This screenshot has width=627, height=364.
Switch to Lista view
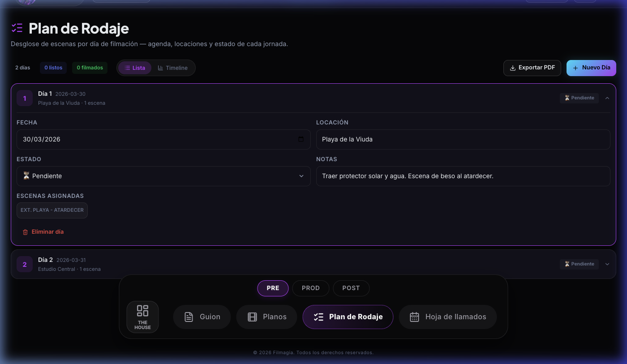[x=135, y=68]
